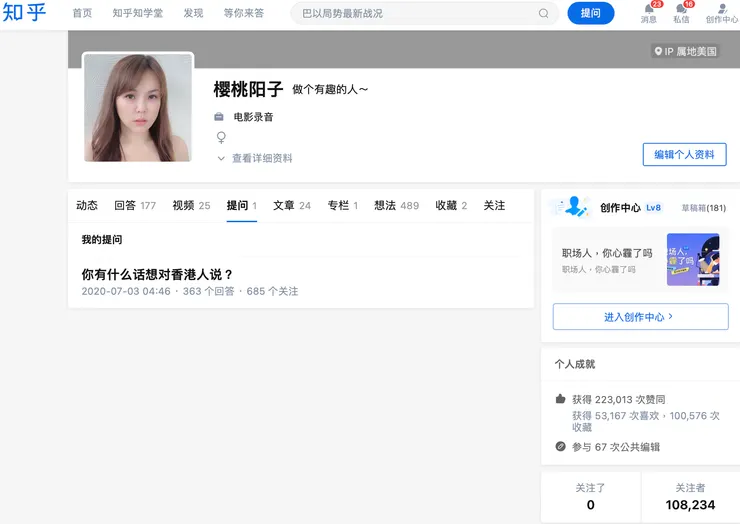740x524 pixels.
Task: Click the 关注者 108,234 count
Action: tap(690, 497)
